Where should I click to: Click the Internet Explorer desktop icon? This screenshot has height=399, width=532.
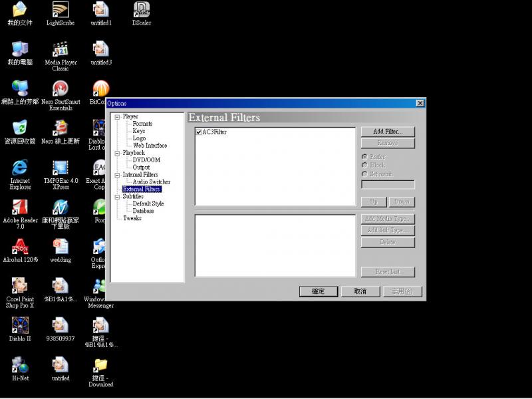pos(20,168)
